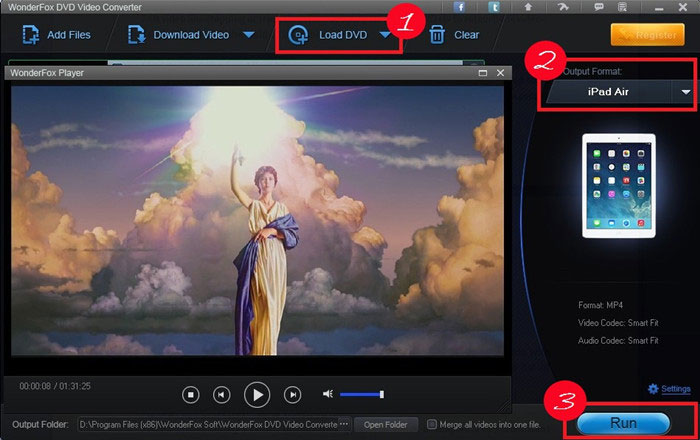The height and width of the screenshot is (440, 700).
Task: Maximize the WonderFox Player window
Action: [x=483, y=73]
